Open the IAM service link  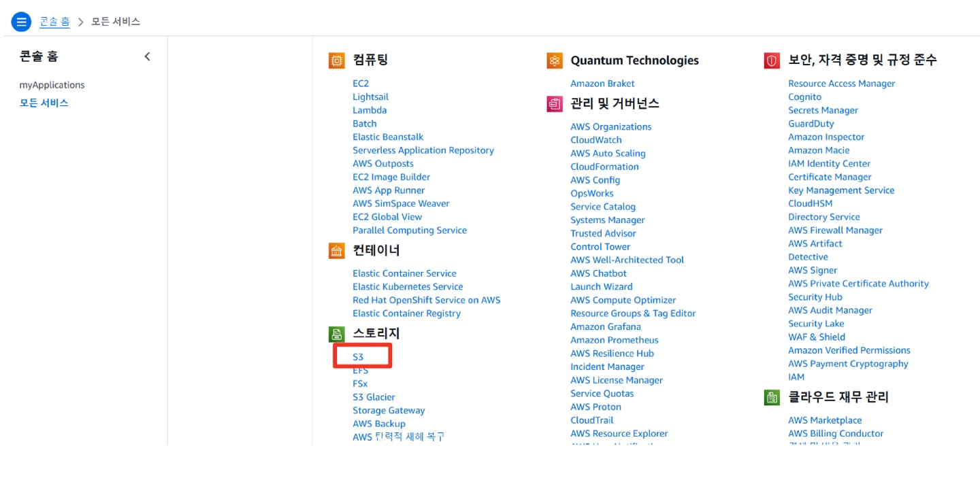[796, 377]
